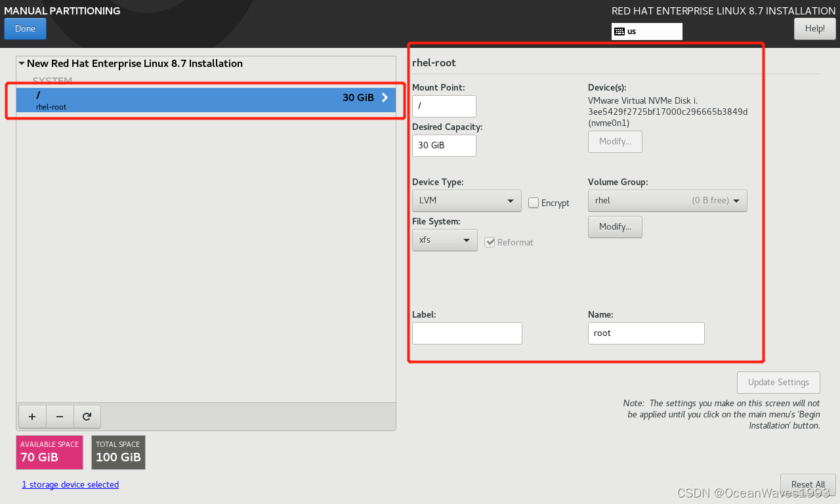Click the remove mount point minus icon

60,416
